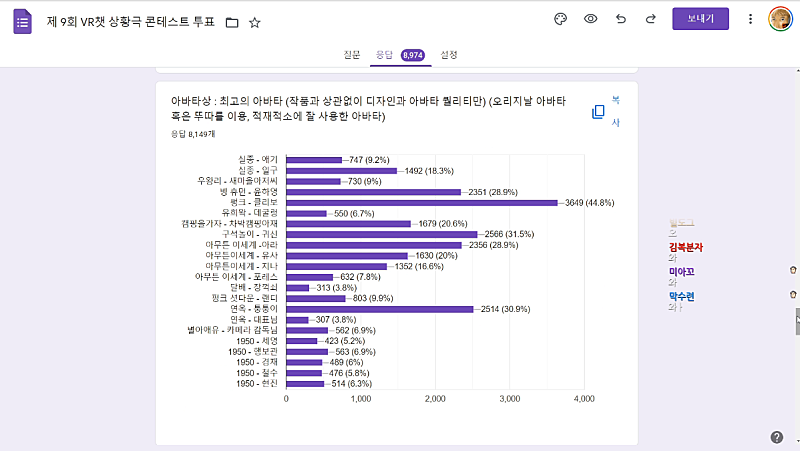The image size is (800, 451).
Task: Open the Google Forms home icon
Action: pos(22,22)
